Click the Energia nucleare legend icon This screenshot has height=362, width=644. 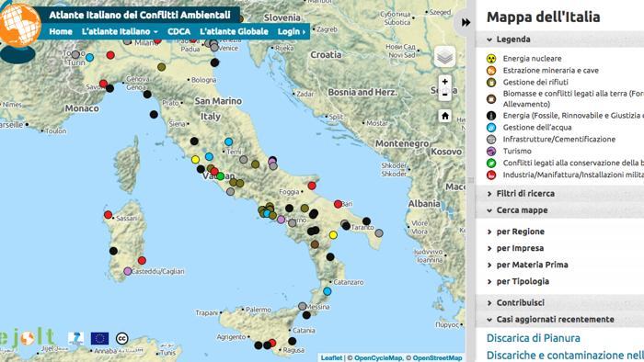pyautogui.click(x=491, y=59)
